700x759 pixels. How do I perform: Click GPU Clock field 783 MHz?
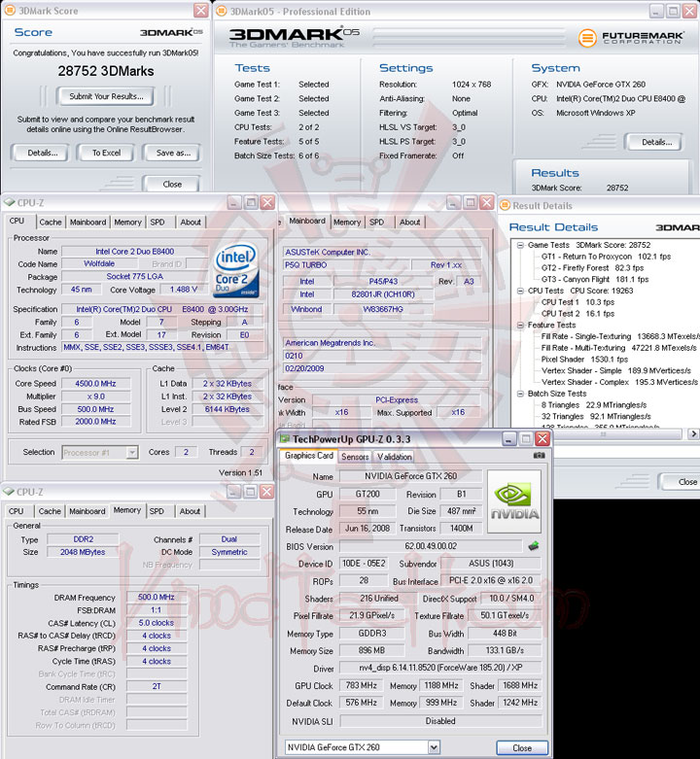(361, 686)
